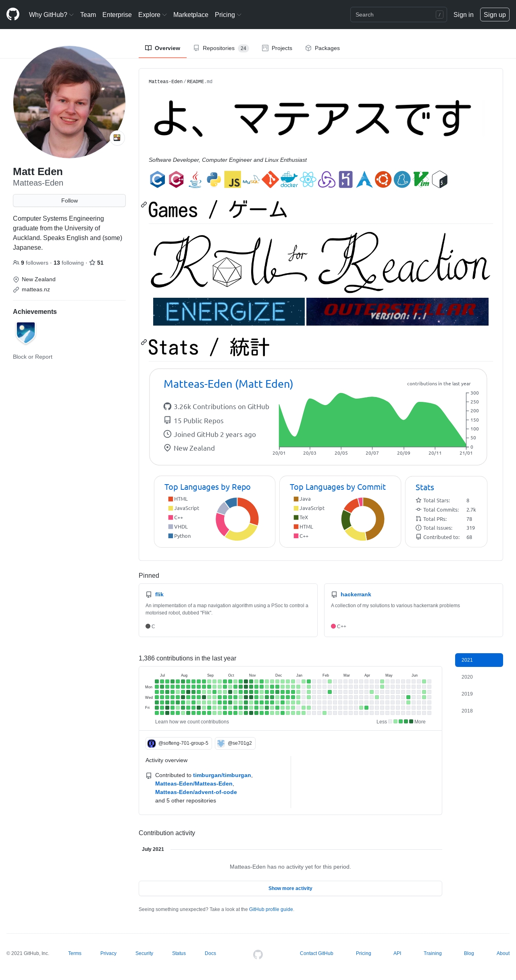Open the GitHub profile guide link
516x980 pixels.
271,909
